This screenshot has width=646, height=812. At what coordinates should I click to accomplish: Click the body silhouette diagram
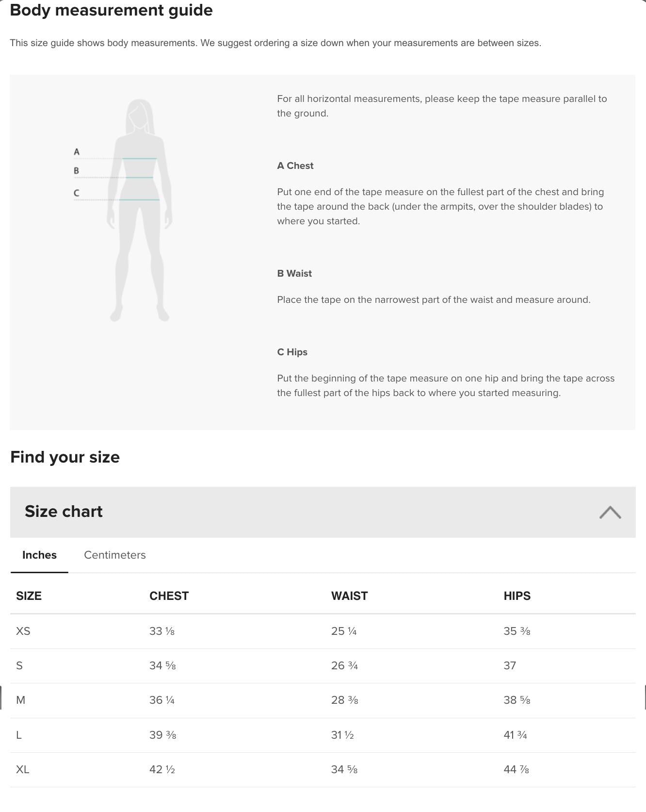click(140, 210)
